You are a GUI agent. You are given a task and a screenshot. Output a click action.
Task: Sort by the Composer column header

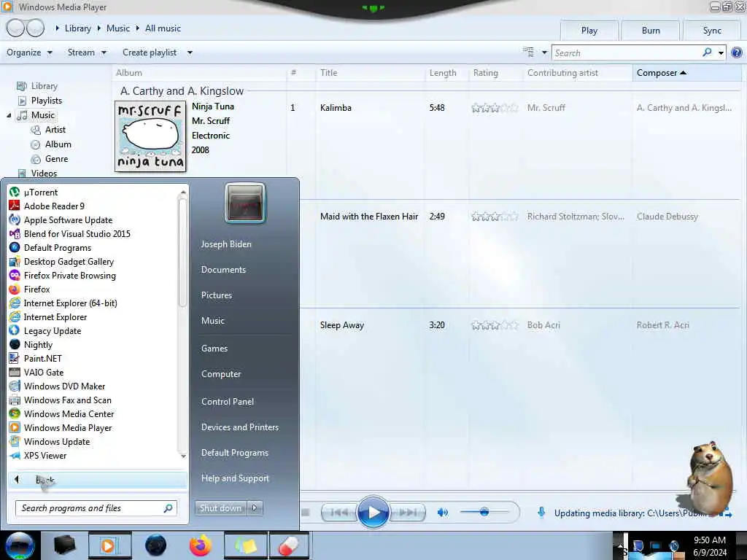click(x=686, y=73)
